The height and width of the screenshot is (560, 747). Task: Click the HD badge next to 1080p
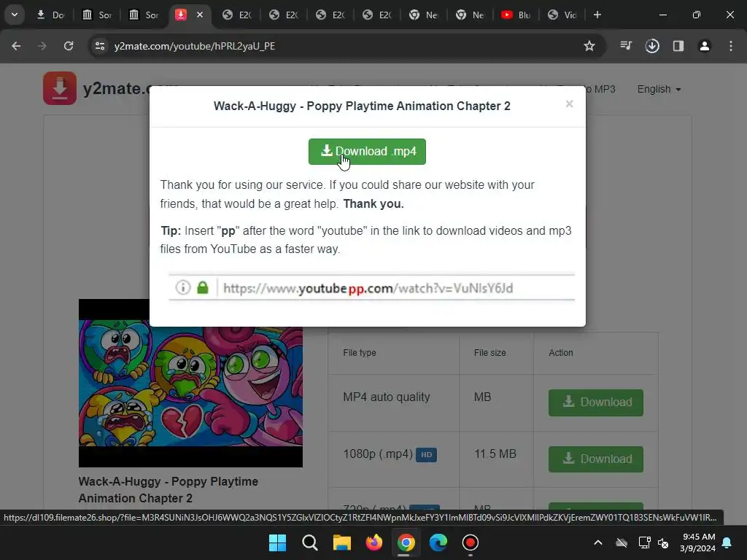pyautogui.click(x=426, y=455)
